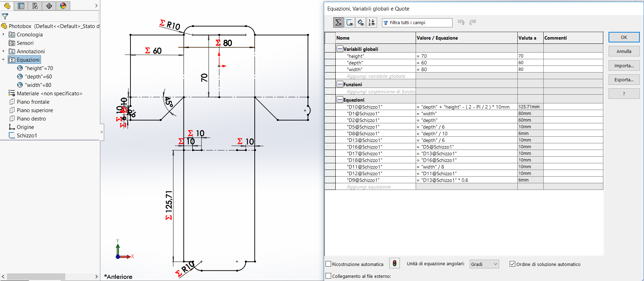
Task: Click left arrow of tree horizontal scrollbar
Action: click(3, 276)
